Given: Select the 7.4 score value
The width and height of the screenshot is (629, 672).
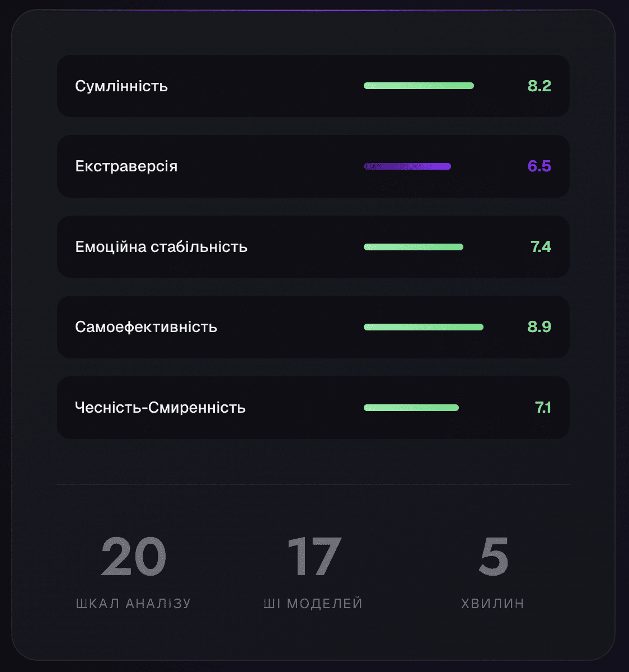Looking at the screenshot, I should pyautogui.click(x=541, y=247).
